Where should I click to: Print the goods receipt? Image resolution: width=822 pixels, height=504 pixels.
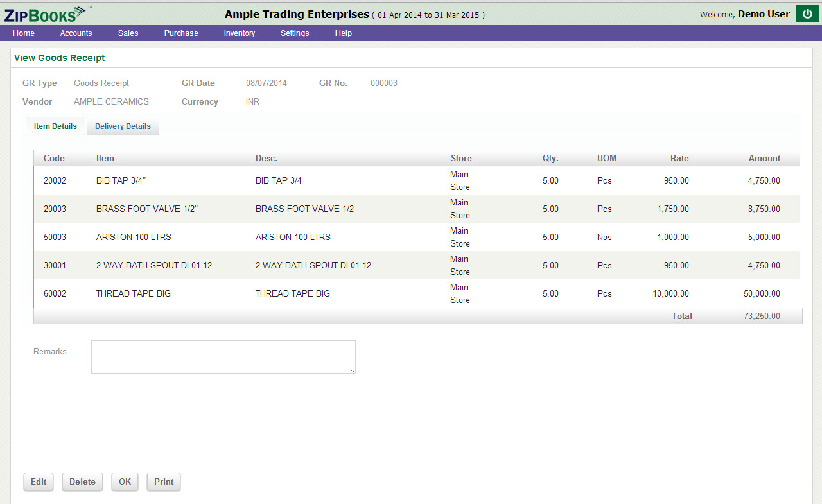click(164, 482)
